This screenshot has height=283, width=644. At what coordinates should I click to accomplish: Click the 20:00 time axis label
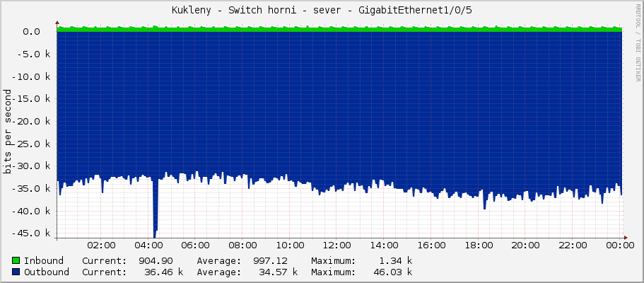(x=526, y=246)
